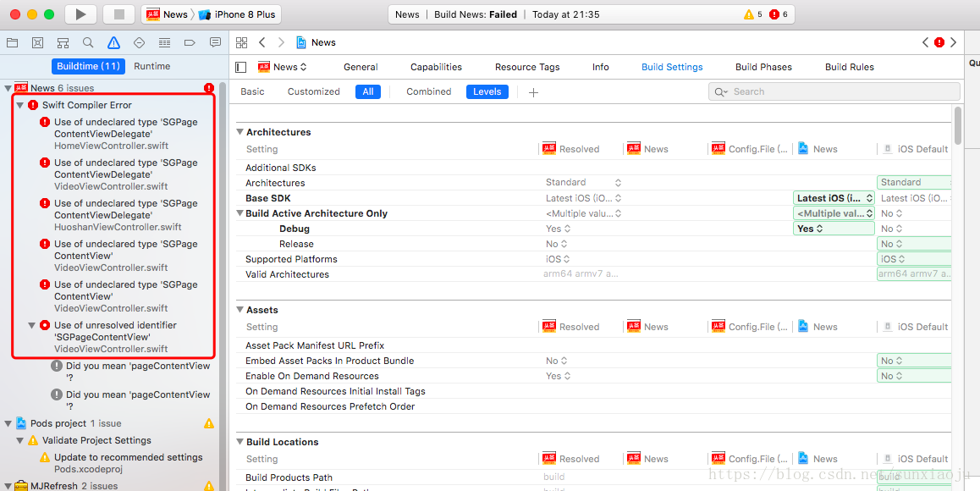Open the Build Rules tab
The height and width of the screenshot is (491, 980).
click(x=850, y=67)
